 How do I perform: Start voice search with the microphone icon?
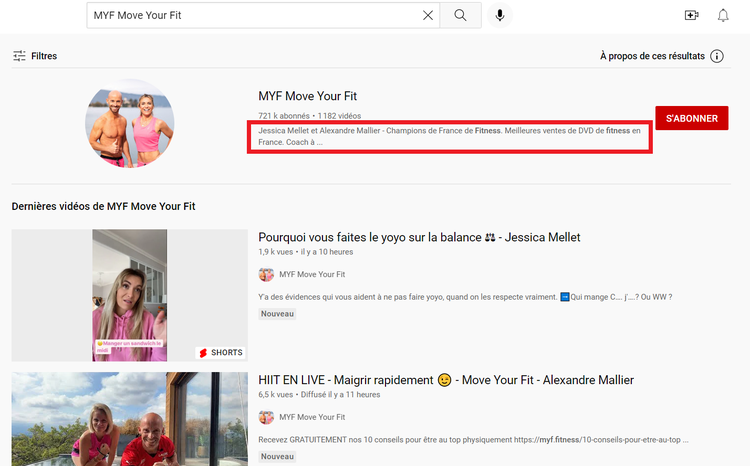500,15
